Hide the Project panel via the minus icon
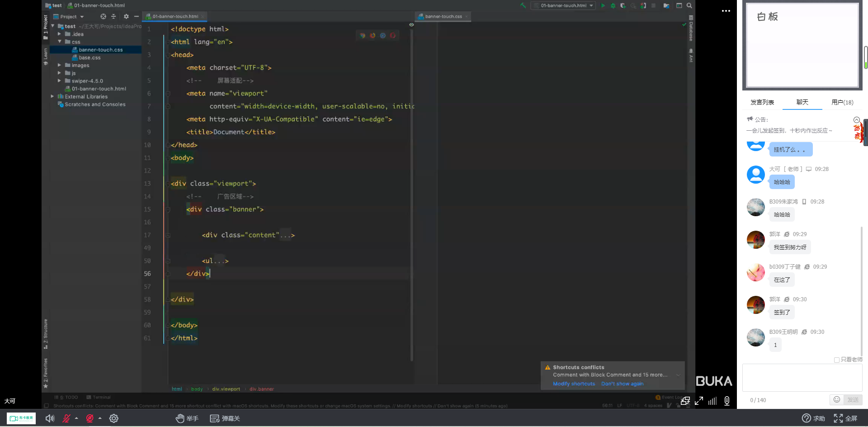Image resolution: width=868 pixels, height=427 pixels. point(136,16)
